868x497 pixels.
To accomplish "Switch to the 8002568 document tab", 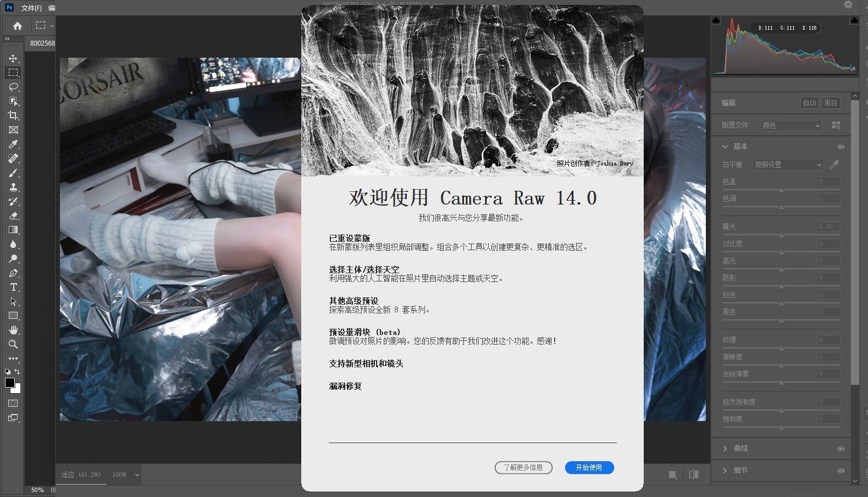I will (x=42, y=43).
